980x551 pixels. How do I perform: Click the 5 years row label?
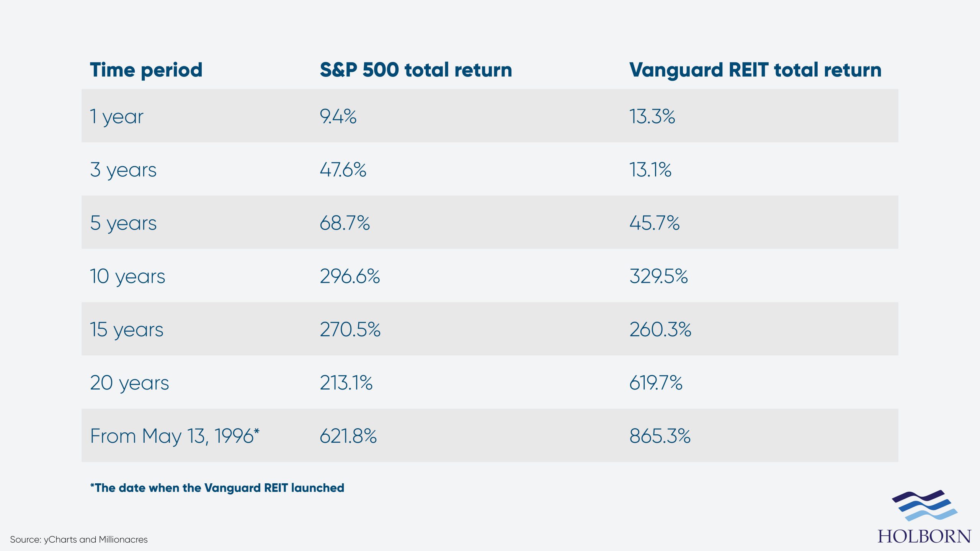[x=123, y=223]
